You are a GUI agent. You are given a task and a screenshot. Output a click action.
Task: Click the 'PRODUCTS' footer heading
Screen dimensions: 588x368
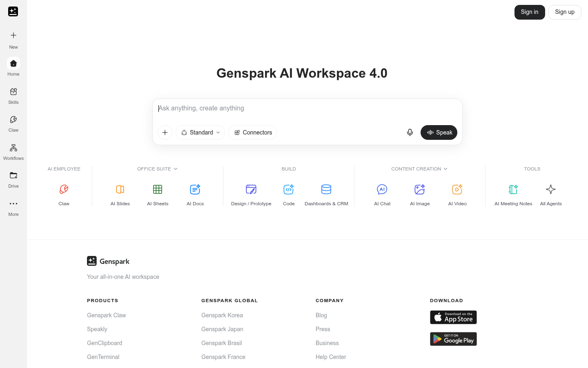click(x=102, y=301)
